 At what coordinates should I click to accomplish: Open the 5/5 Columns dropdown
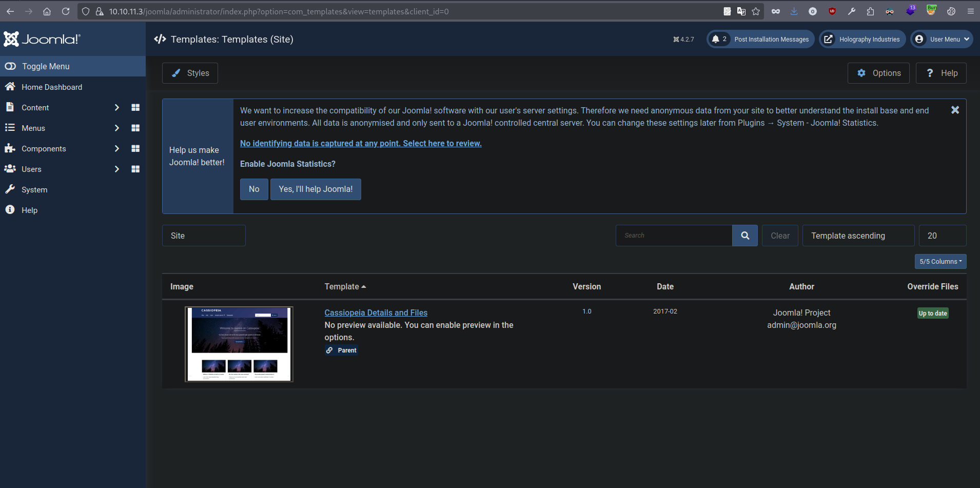[940, 261]
